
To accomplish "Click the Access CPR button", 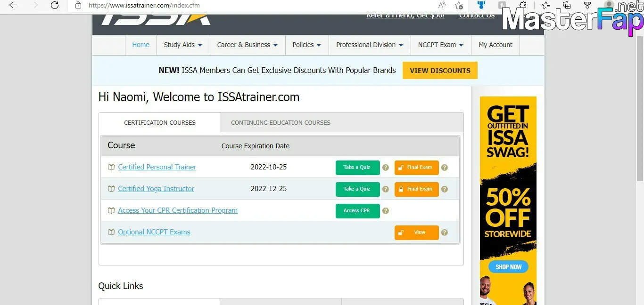I will tap(358, 211).
